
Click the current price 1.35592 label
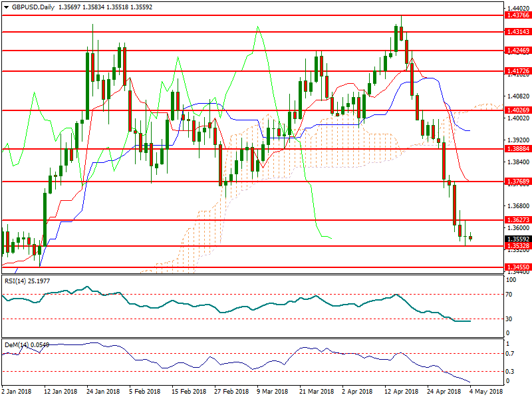[518, 239]
